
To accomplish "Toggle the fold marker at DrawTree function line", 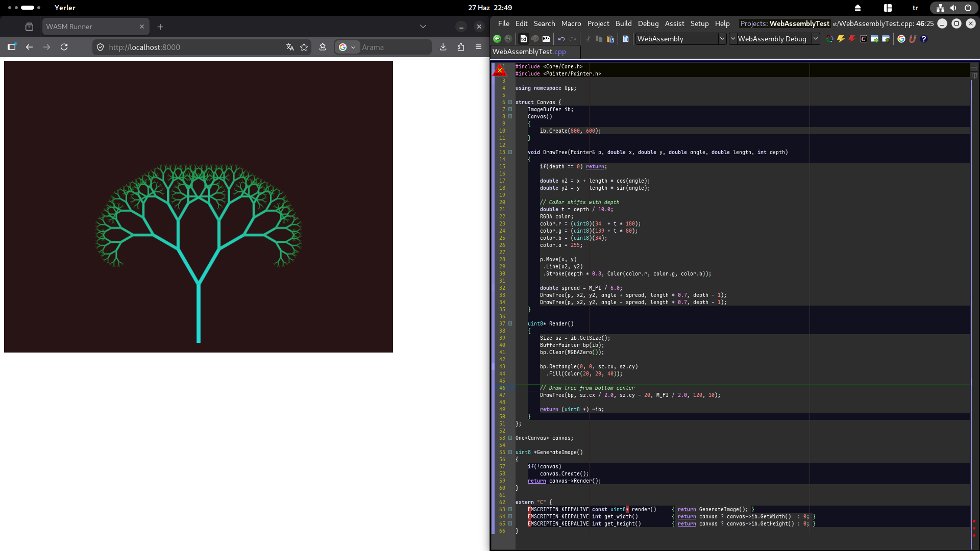I will click(510, 152).
